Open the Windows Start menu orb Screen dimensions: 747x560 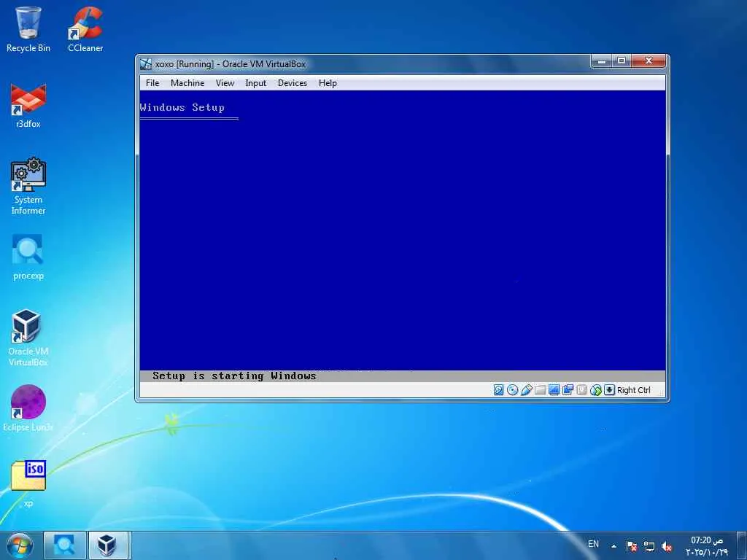click(x=20, y=545)
